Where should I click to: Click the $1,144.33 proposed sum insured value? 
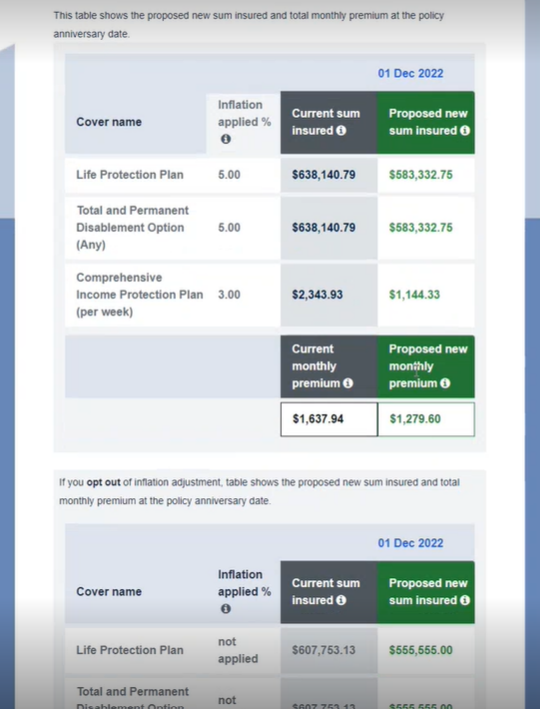point(414,295)
